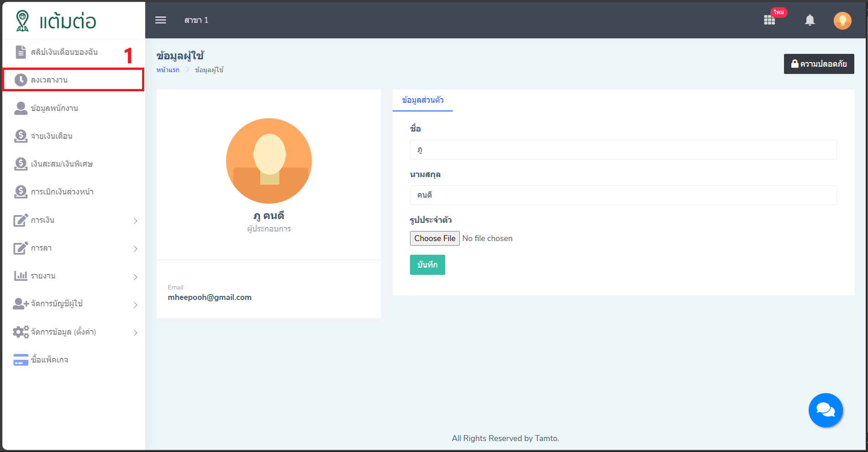Select the ข้อมูลส่วนตัว tab
Image resolution: width=868 pixels, height=452 pixels.
[x=422, y=100]
